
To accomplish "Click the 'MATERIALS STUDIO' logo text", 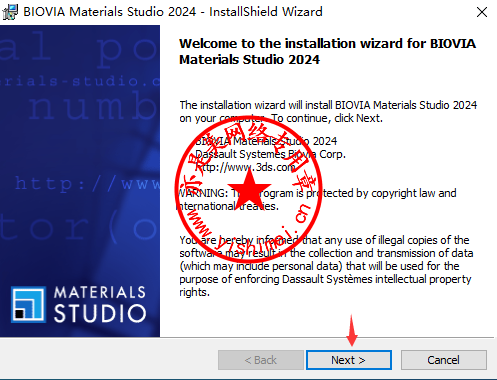I will (100, 304).
